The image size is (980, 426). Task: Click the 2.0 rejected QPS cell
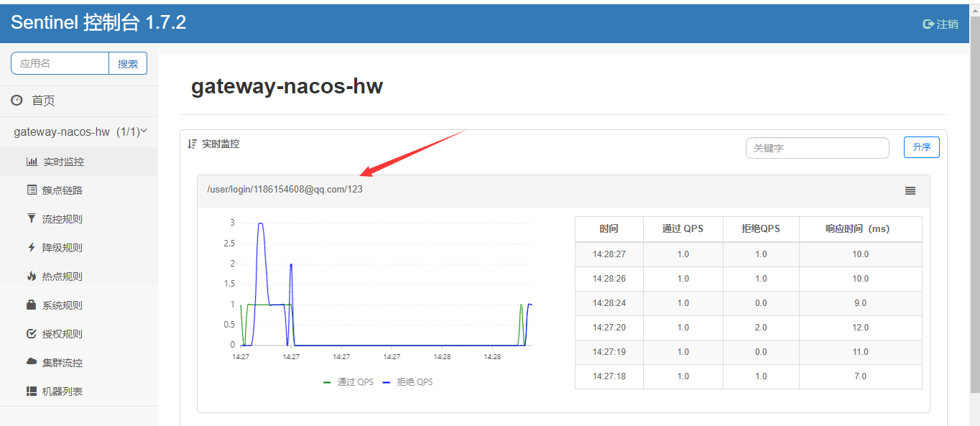(x=761, y=328)
